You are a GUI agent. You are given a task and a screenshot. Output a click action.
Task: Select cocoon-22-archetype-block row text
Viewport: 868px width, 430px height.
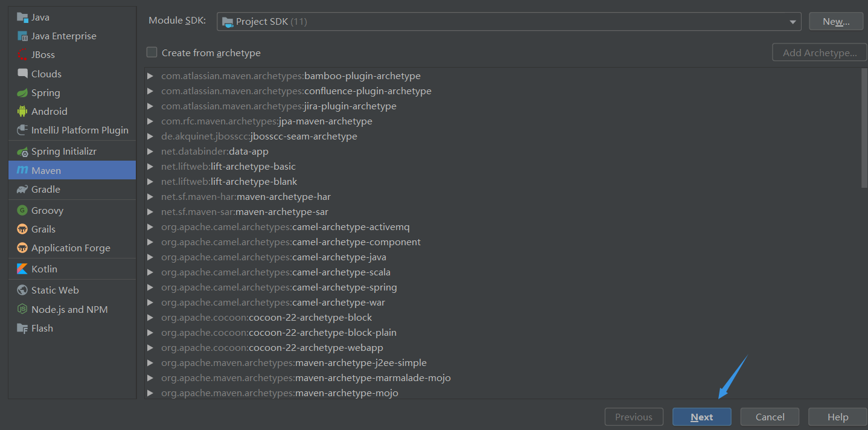[267, 318]
